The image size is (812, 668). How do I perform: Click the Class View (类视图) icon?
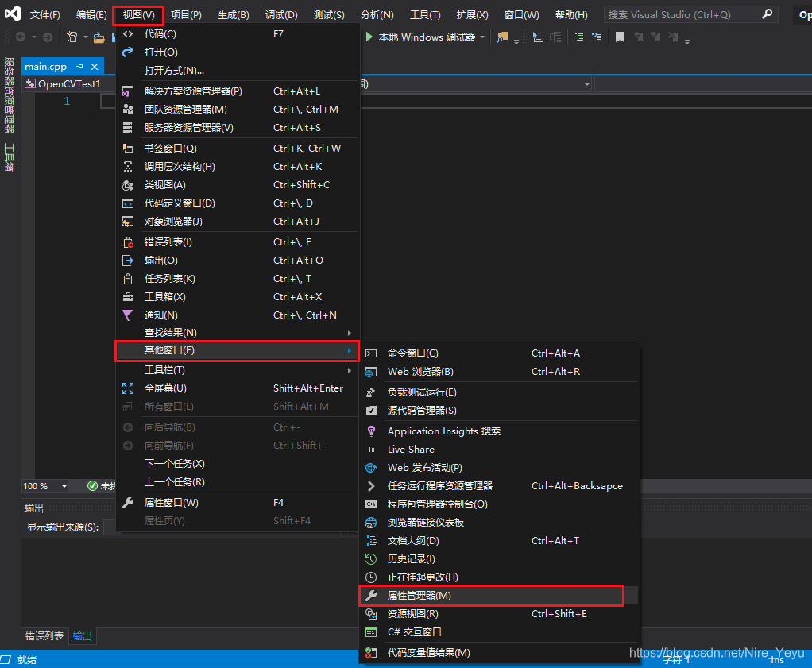pos(128,185)
